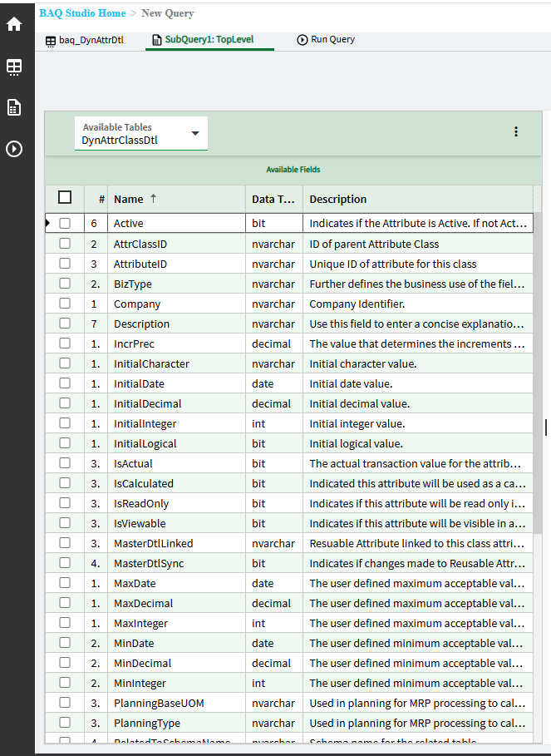Expand the Available Tables dropdown arrow
The image size is (551, 756).
(x=195, y=133)
